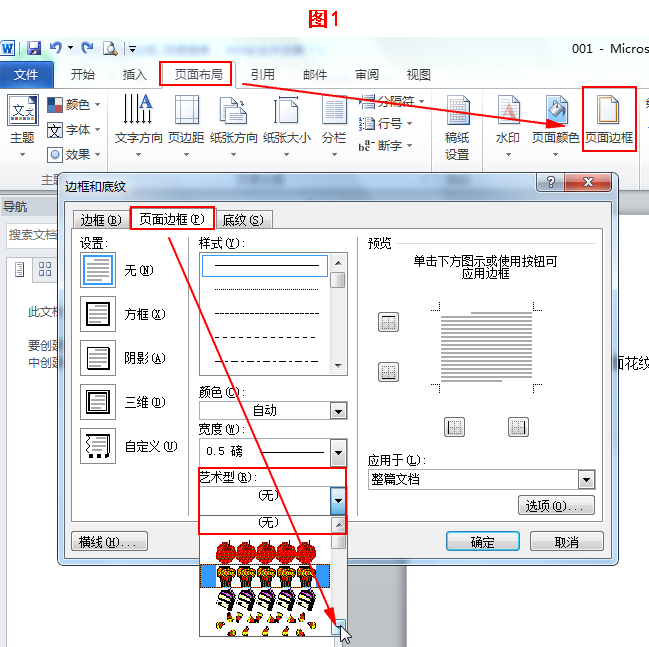Image resolution: width=649 pixels, height=647 pixels.
Task: Click the 选项(O)... options button
Action: click(556, 505)
